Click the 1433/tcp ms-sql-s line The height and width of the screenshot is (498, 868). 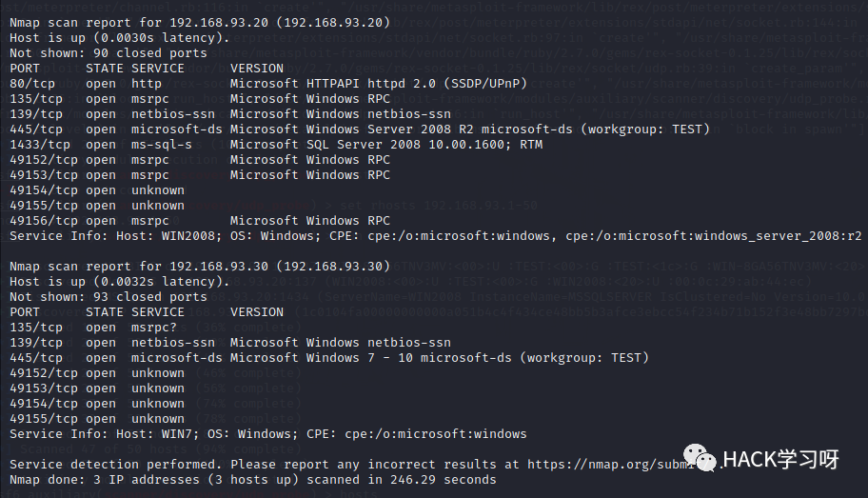(276, 145)
